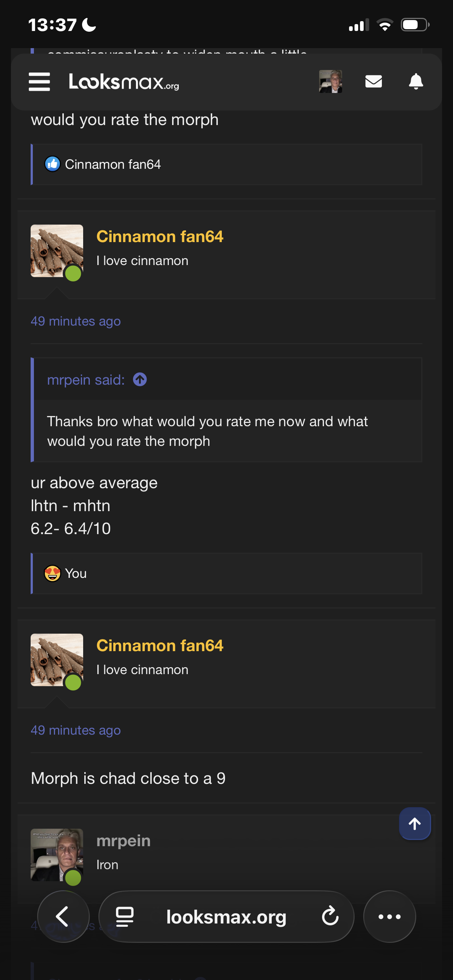Viewport: 453px width, 980px height.
Task: Click the Looksmax.org logo
Action: click(x=124, y=82)
